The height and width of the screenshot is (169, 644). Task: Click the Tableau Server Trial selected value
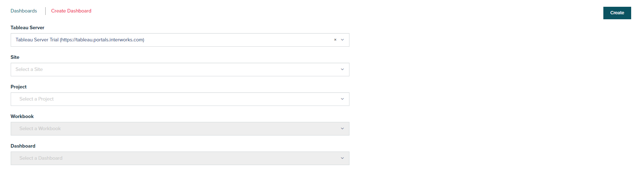(80, 40)
